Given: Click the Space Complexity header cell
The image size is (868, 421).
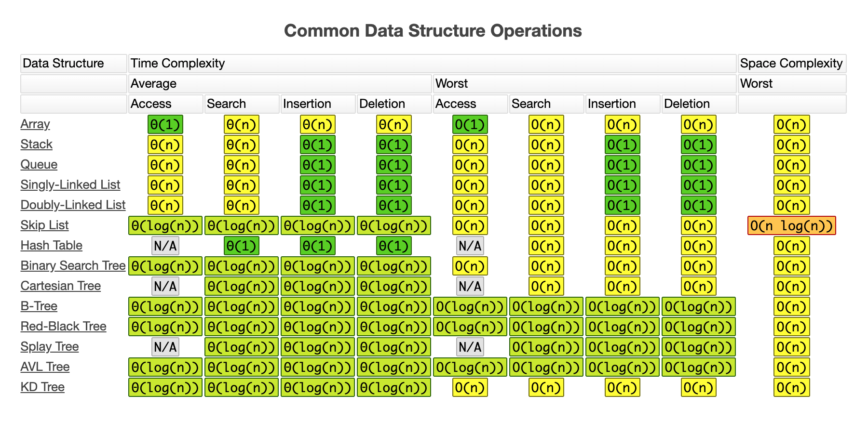Looking at the screenshot, I should click(x=791, y=64).
